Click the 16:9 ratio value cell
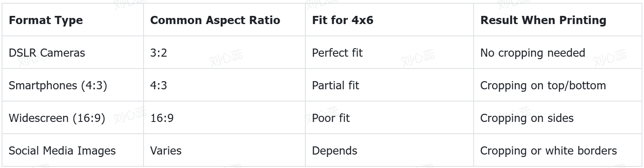Viewport: 644px width, 168px height. tap(162, 118)
